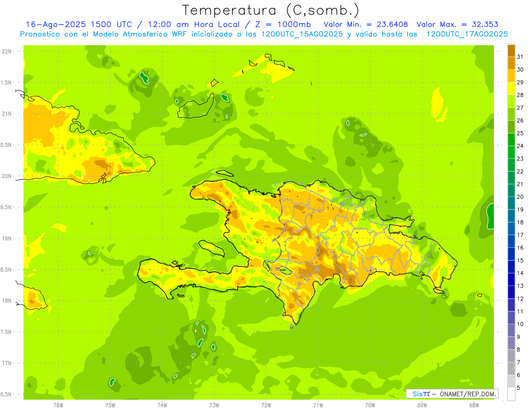Click legend value 31
Image resolution: width=532 pixels, height=411 pixels.
coord(520,57)
